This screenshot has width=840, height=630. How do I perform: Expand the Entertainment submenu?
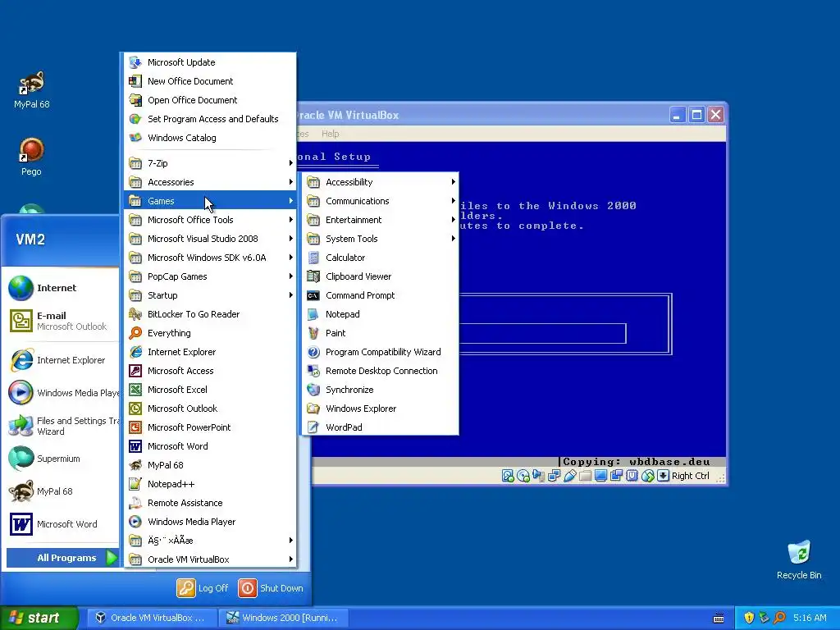(x=380, y=220)
